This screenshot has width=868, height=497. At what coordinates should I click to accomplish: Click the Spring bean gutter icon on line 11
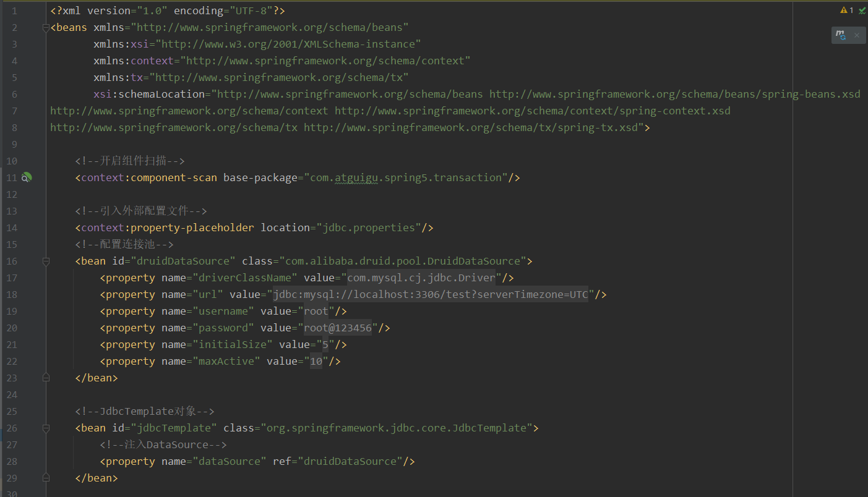(x=27, y=177)
